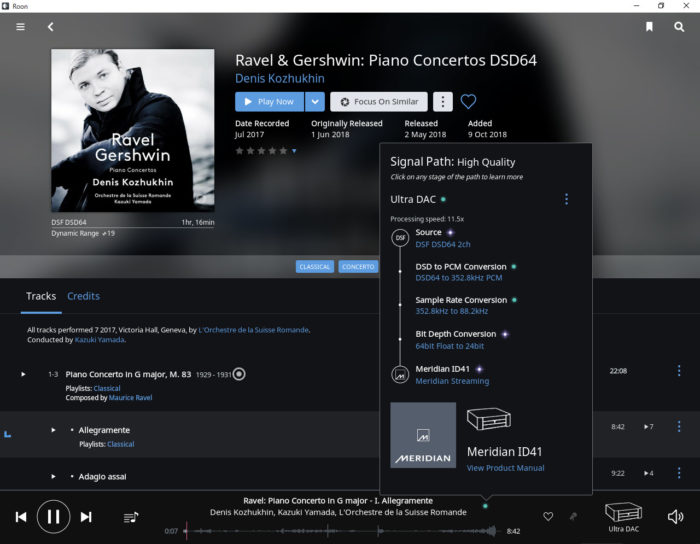Image resolution: width=700 pixels, height=544 pixels.
Task: Open three-dot menu for Piano Concerto in G major
Action: point(679,370)
